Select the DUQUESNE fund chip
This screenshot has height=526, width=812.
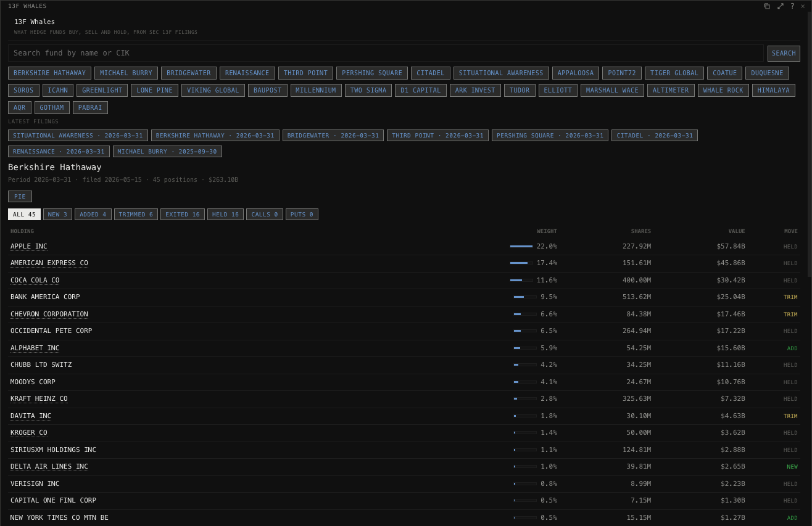(767, 73)
